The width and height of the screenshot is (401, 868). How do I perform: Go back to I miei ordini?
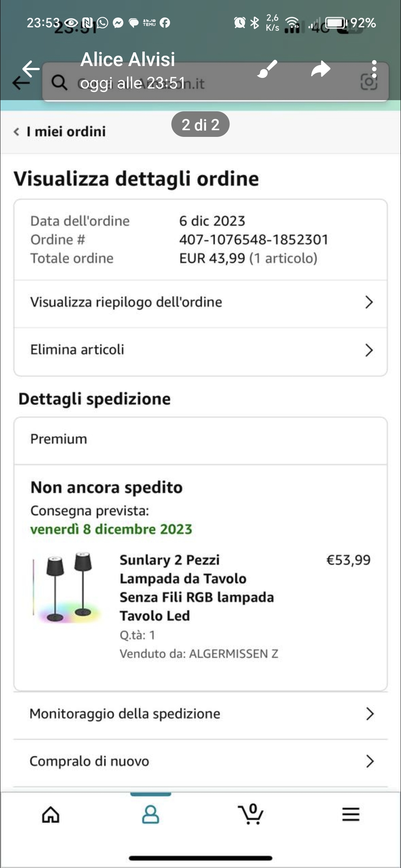pyautogui.click(x=60, y=132)
